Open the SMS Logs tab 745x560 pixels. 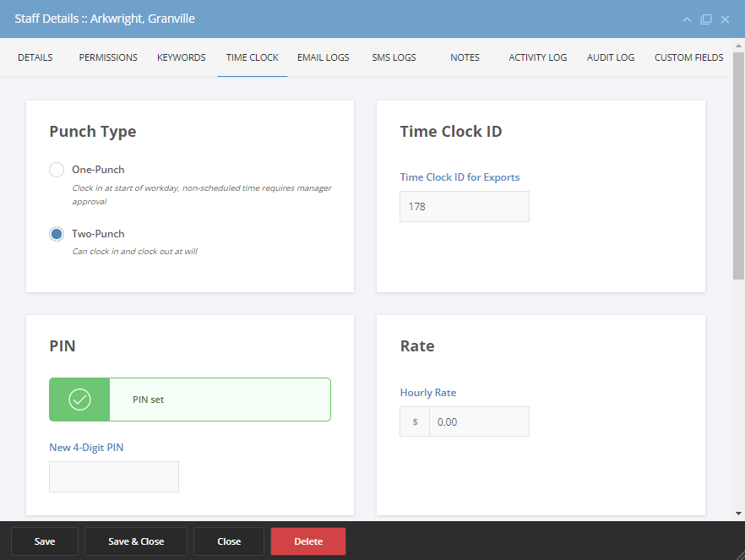394,57
